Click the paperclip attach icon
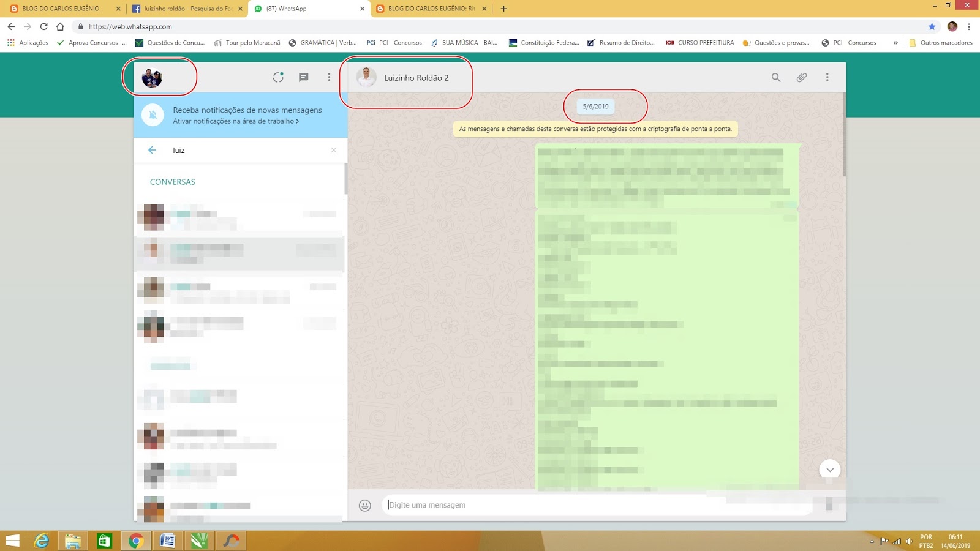The height and width of the screenshot is (551, 980). point(802,77)
